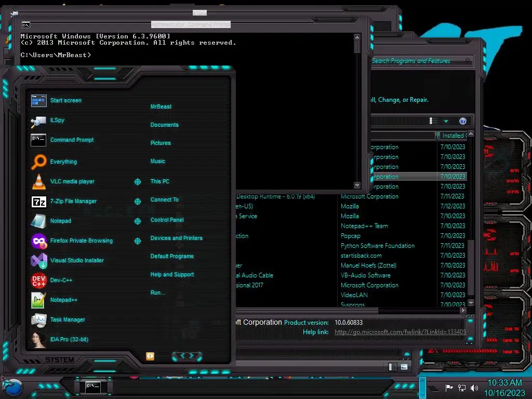Click programs list scrollbar down arrow

(471, 302)
